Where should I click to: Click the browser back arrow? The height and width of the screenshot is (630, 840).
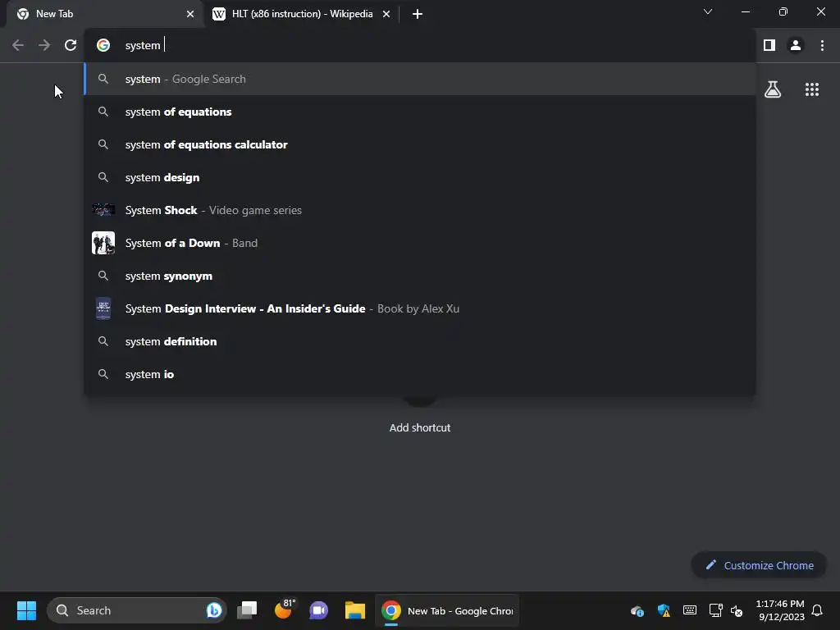pos(18,46)
